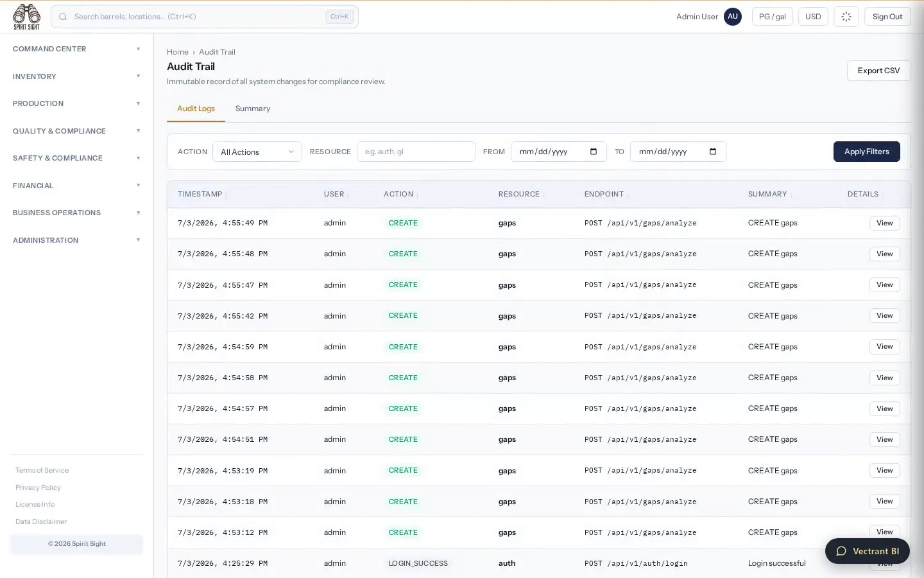Click the Ctrl+K shortcut badge
Screen dimensions: 924x578
click(x=339, y=17)
